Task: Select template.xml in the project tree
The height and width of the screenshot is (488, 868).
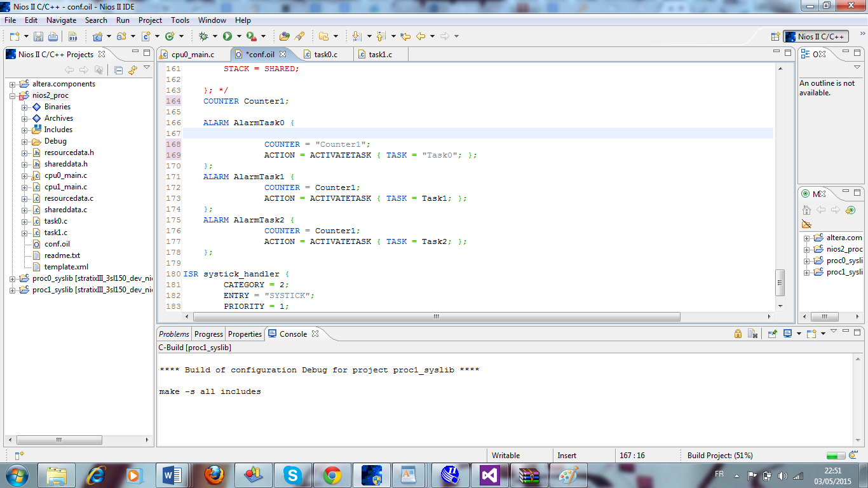Action: pos(66,267)
